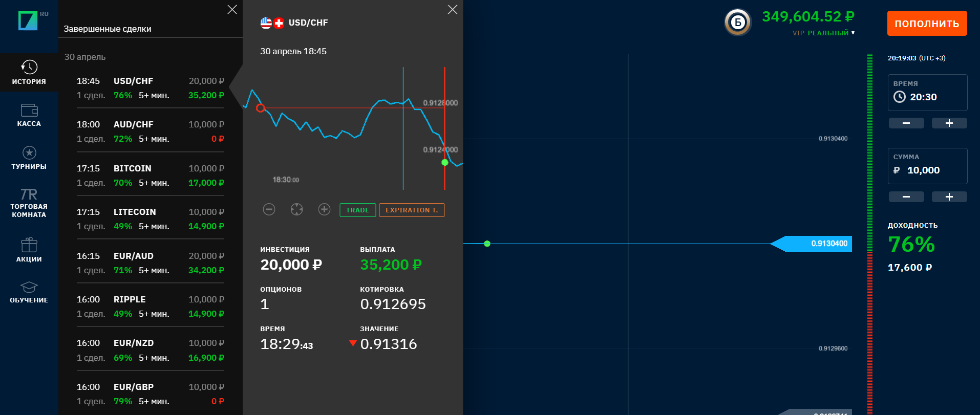Click the Пополнить deposit button
This screenshot has width=980, height=415.
point(927,23)
